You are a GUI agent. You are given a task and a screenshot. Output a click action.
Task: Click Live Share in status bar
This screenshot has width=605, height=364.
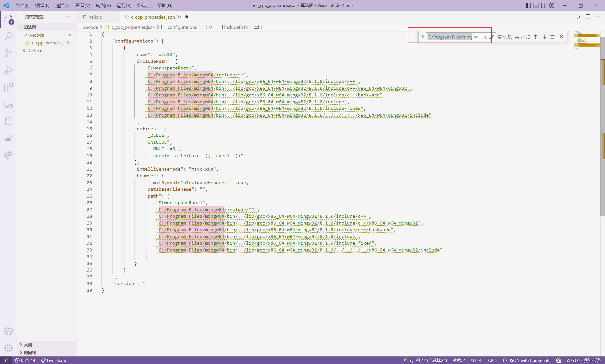[x=53, y=360]
